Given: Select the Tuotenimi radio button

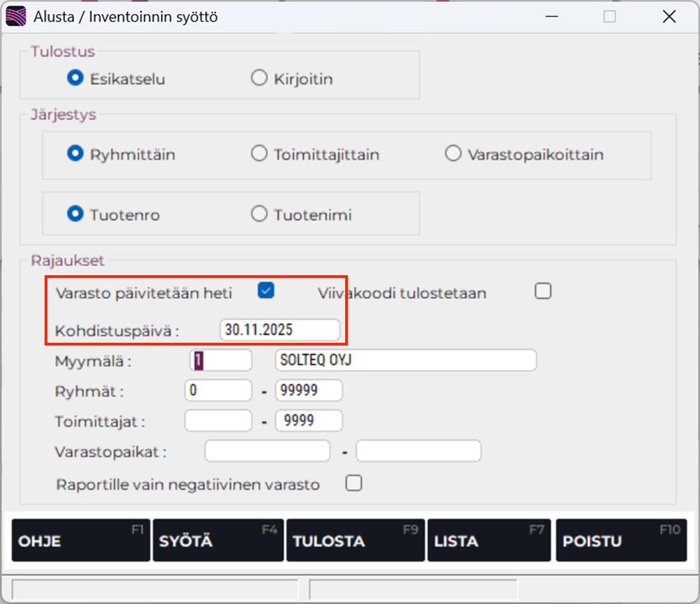Looking at the screenshot, I should coord(259,215).
